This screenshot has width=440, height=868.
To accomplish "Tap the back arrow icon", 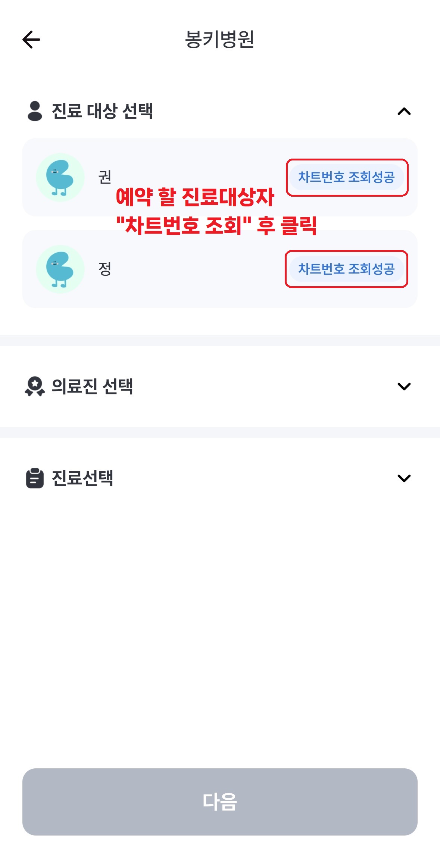I will coord(31,40).
